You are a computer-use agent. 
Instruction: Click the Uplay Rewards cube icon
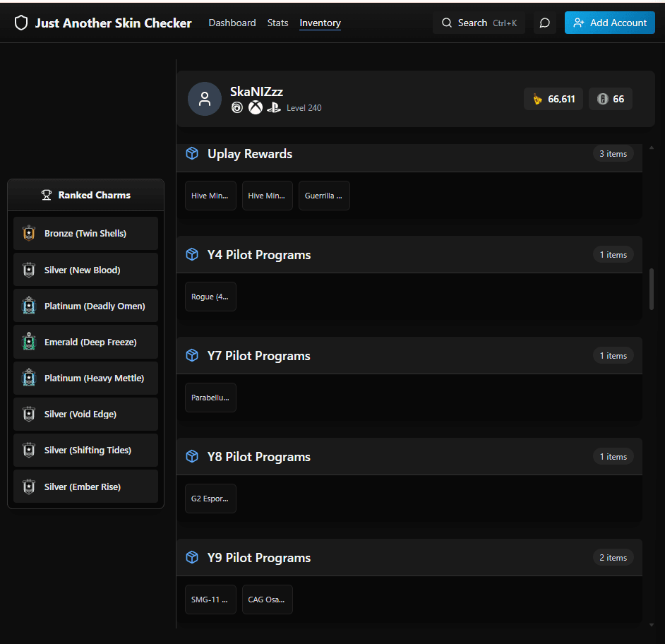pyautogui.click(x=192, y=153)
